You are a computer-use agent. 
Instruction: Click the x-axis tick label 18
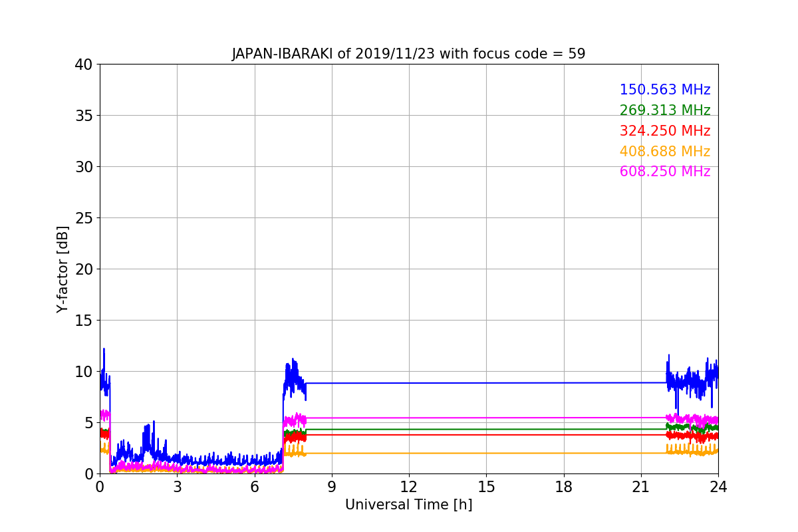pyautogui.click(x=563, y=487)
